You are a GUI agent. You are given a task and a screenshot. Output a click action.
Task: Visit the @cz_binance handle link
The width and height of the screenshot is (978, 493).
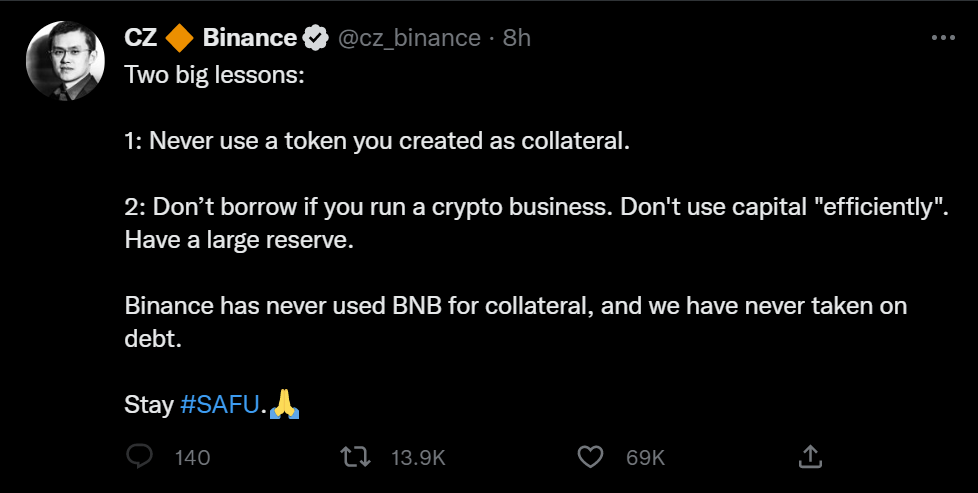point(409,39)
